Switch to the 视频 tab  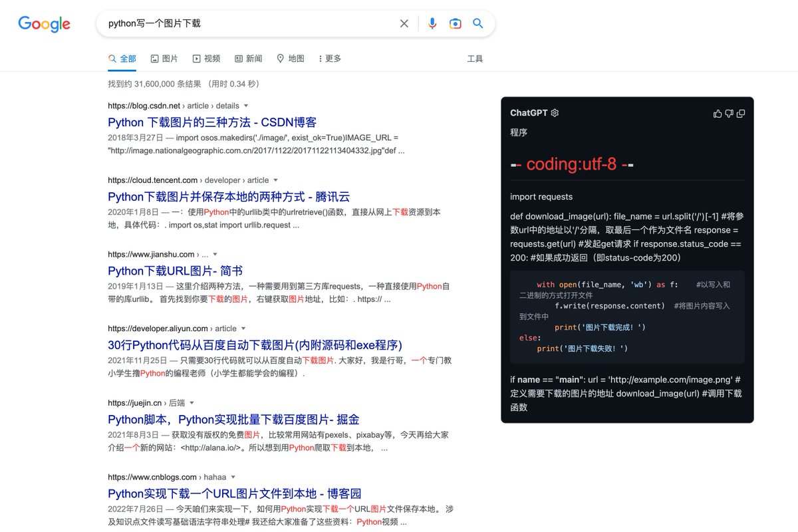[206, 59]
